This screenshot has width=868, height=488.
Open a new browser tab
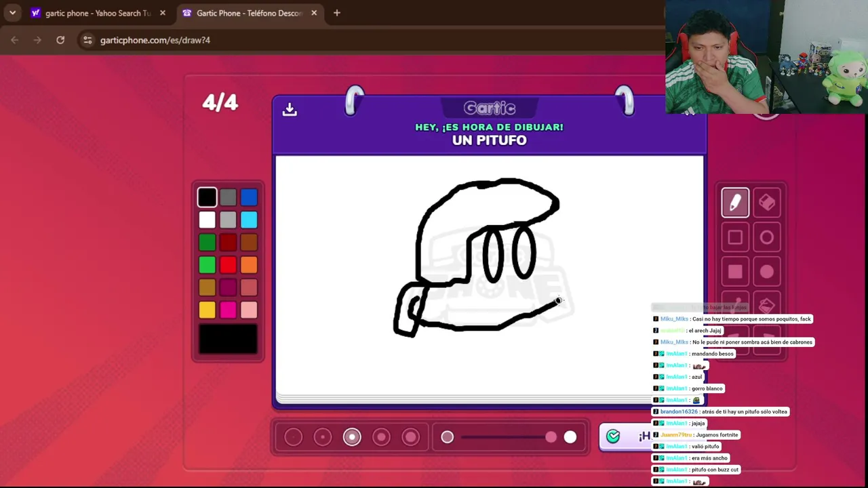click(337, 13)
